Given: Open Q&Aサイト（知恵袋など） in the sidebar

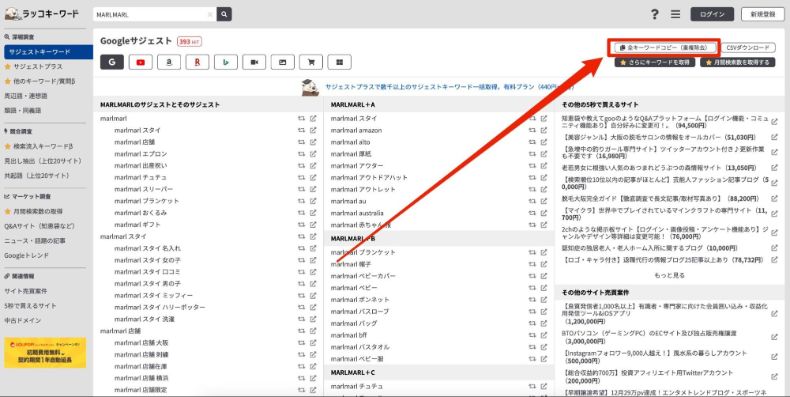Looking at the screenshot, I should pyautogui.click(x=39, y=226).
